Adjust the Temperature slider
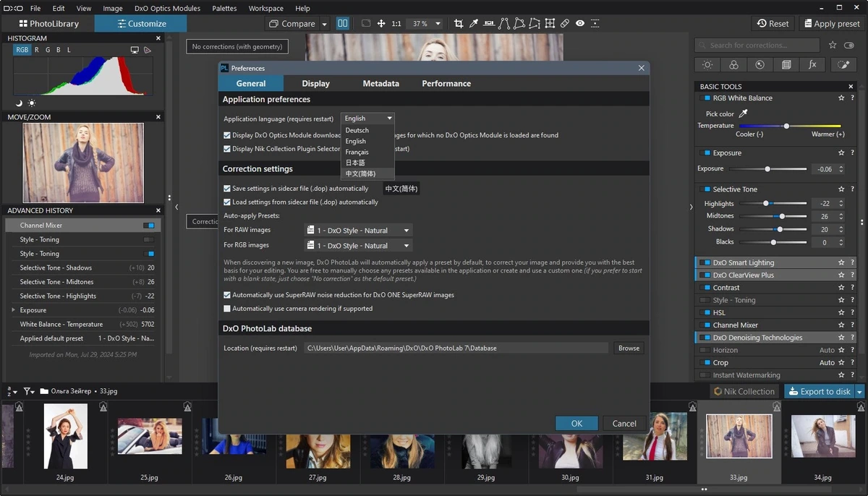Image resolution: width=868 pixels, height=496 pixels. coord(790,126)
